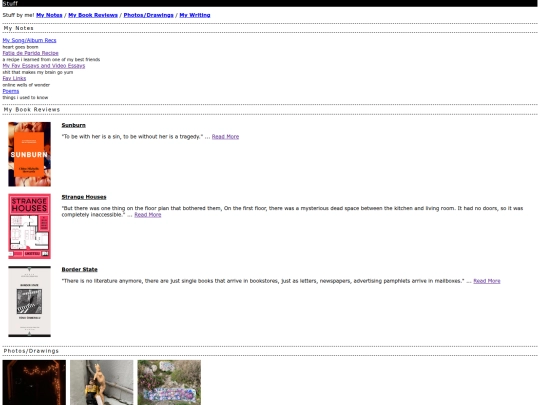
Task: Click the 'things i used to know' text
Action: 25,97
